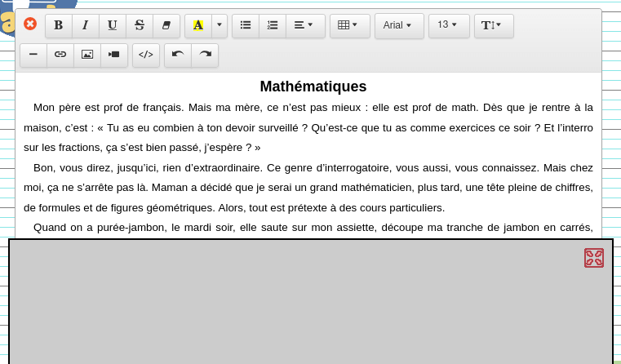The image size is (621, 364).
Task: Click in paragraph starting 'Bon, vous direz'
Action: click(x=308, y=188)
